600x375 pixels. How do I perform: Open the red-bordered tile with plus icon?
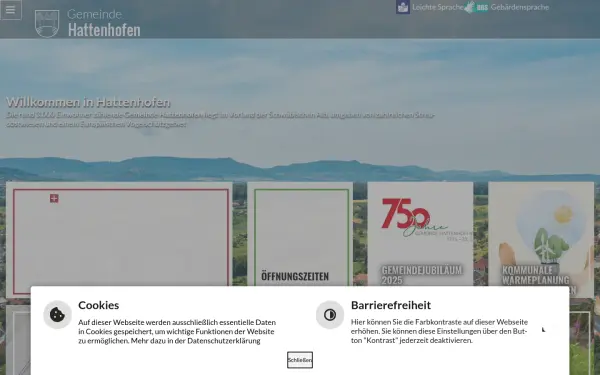pyautogui.click(x=119, y=239)
